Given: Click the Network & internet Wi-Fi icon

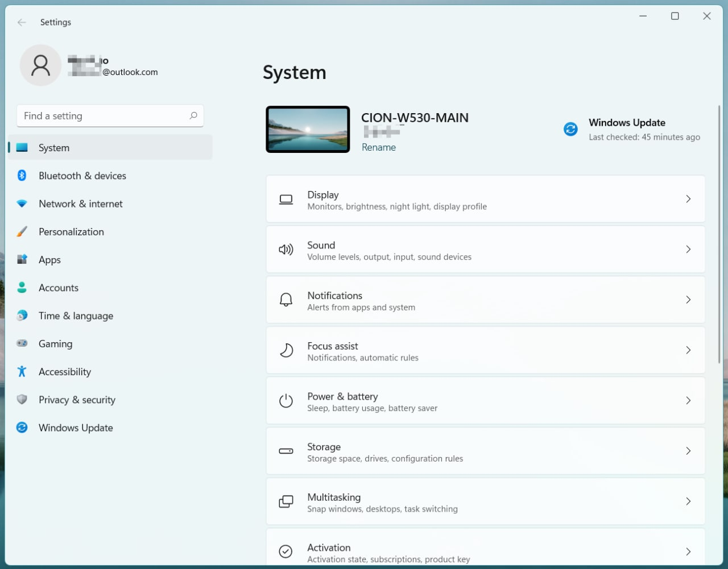Looking at the screenshot, I should [x=22, y=203].
